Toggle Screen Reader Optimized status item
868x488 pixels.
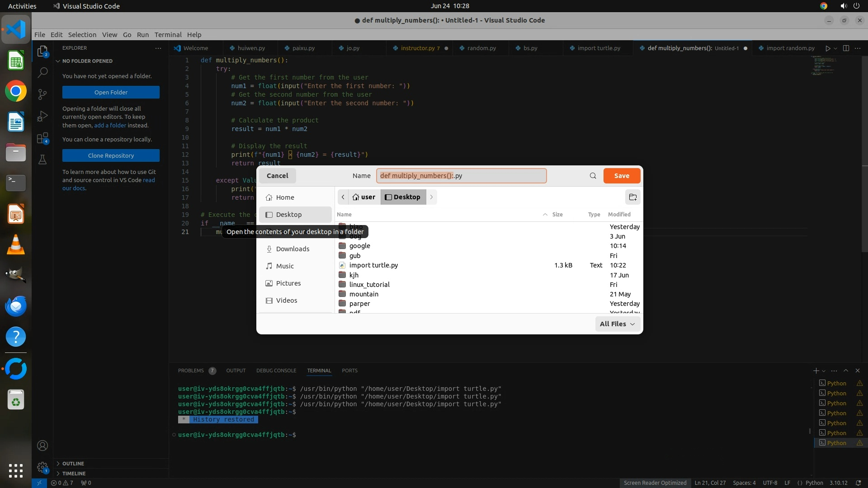pos(655,483)
